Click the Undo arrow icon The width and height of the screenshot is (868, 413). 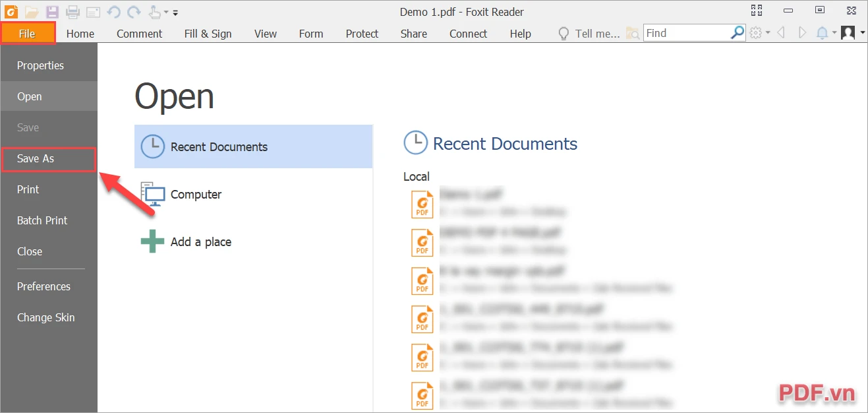[x=113, y=11]
